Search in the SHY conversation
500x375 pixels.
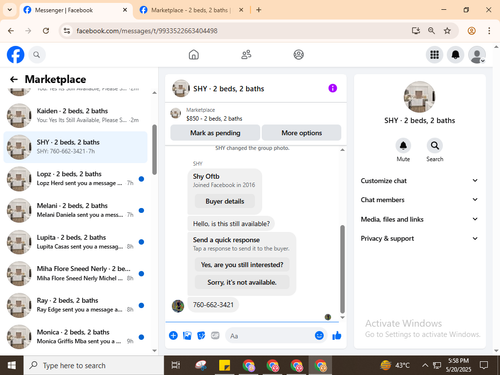tap(435, 146)
